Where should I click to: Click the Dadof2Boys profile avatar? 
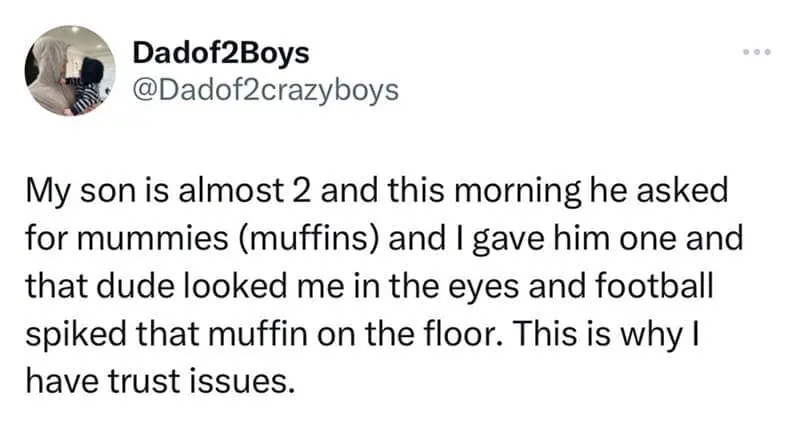(69, 71)
